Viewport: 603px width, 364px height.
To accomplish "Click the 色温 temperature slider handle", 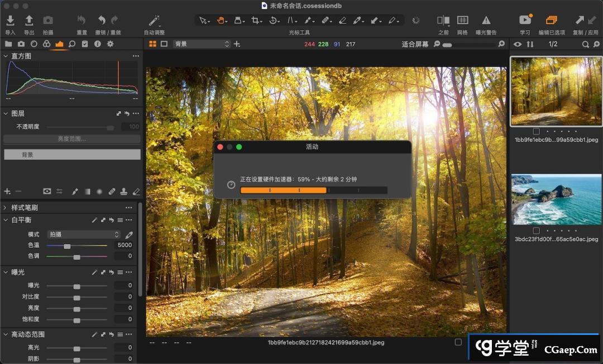I will (x=67, y=246).
